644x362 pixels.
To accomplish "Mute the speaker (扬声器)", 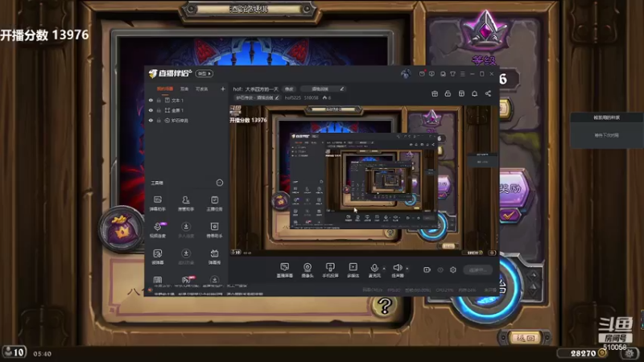I will pos(398,270).
